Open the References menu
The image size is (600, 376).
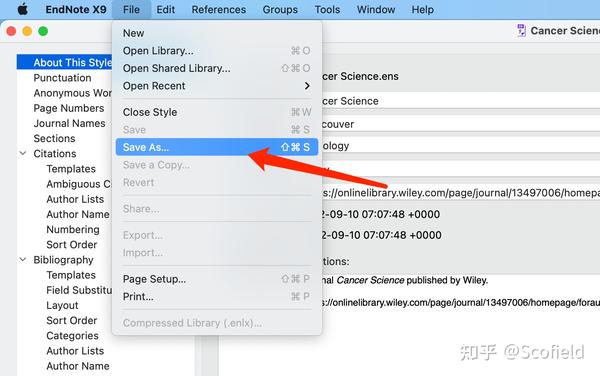(218, 10)
